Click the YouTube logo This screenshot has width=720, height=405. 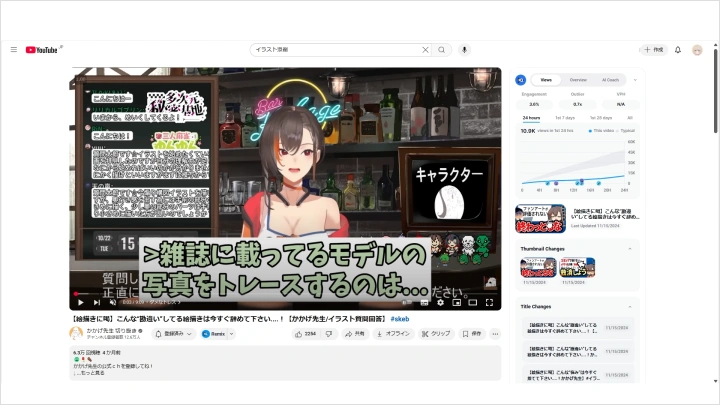pyautogui.click(x=42, y=49)
